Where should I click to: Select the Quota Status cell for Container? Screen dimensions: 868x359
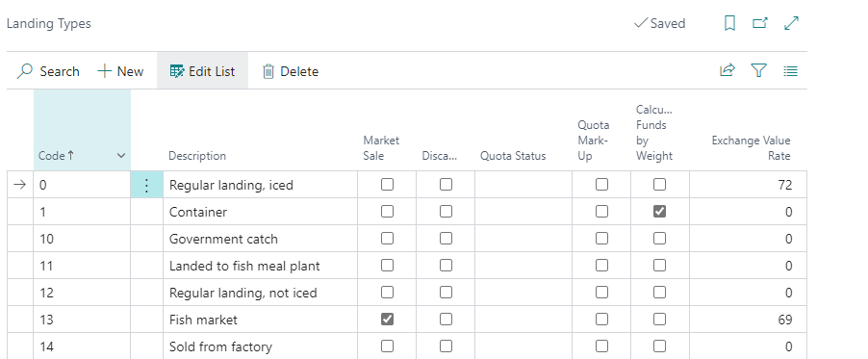[523, 212]
